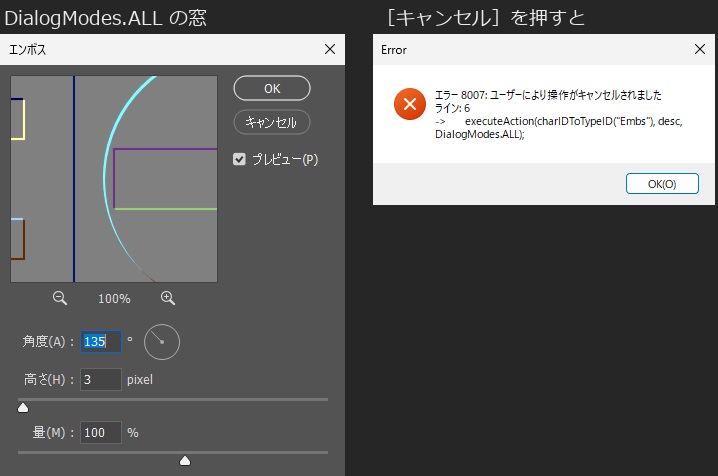Screen dimensions: 718x476
Task: Click the 量(M) amount input field
Action: point(101,433)
